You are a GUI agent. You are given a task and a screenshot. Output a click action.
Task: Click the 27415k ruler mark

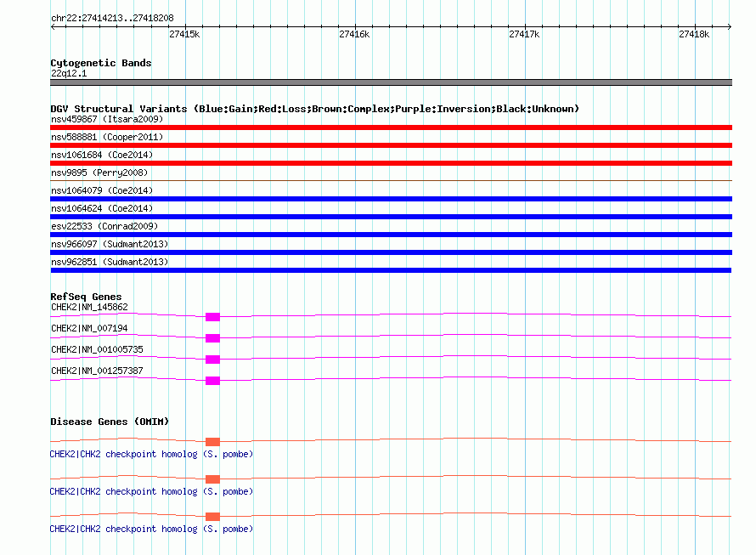[184, 34]
